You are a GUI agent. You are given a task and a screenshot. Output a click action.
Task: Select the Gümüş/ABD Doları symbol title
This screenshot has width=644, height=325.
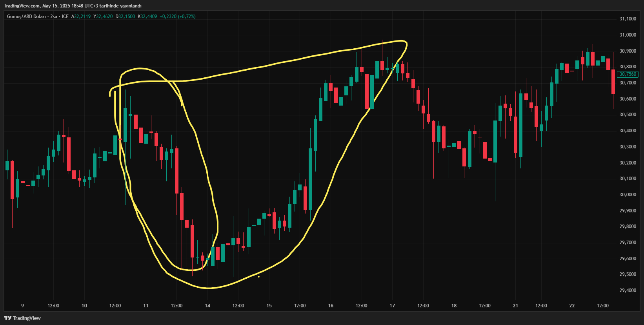click(x=26, y=16)
